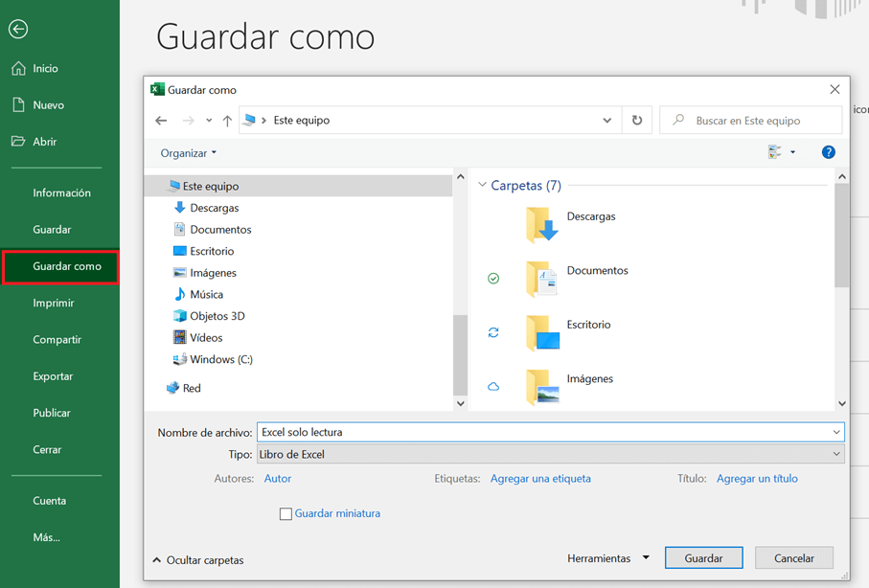This screenshot has width=869, height=588.
Task: Click the Agregar una etiqueta link
Action: [x=540, y=478]
